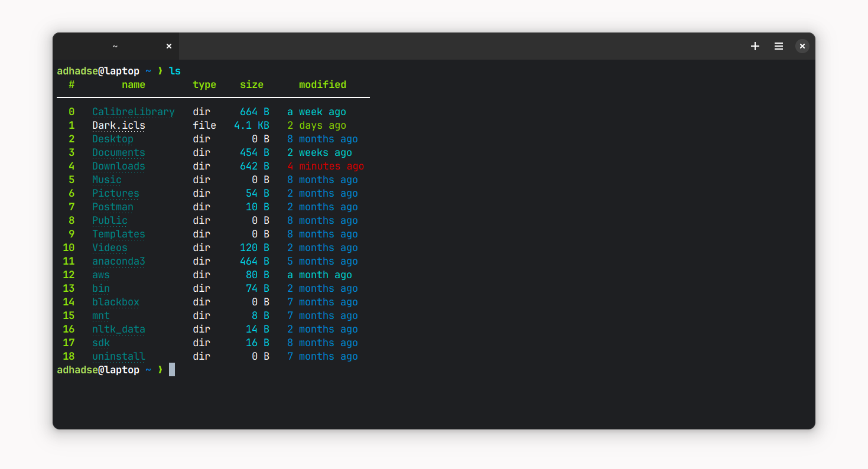Click the modified column header
This screenshot has width=868, height=469.
coord(322,84)
